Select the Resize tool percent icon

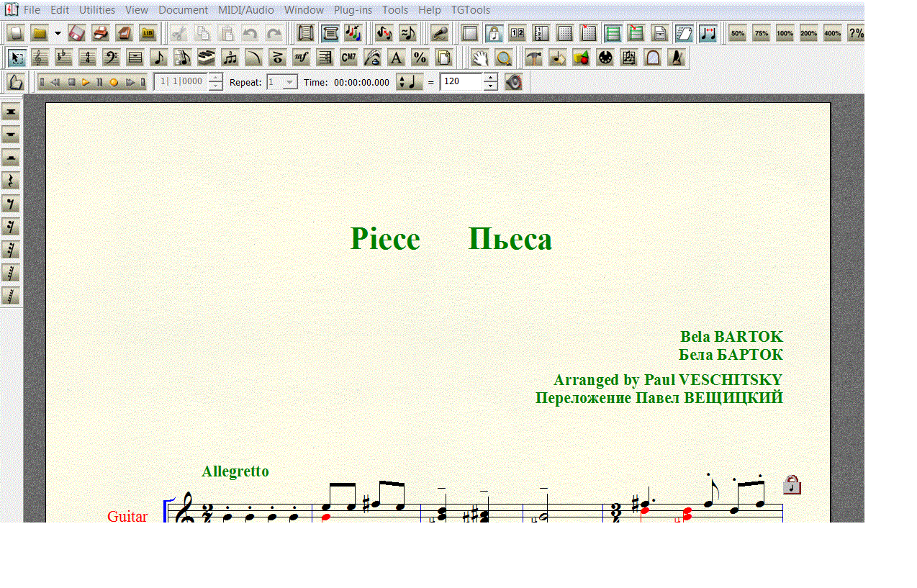coord(420,58)
